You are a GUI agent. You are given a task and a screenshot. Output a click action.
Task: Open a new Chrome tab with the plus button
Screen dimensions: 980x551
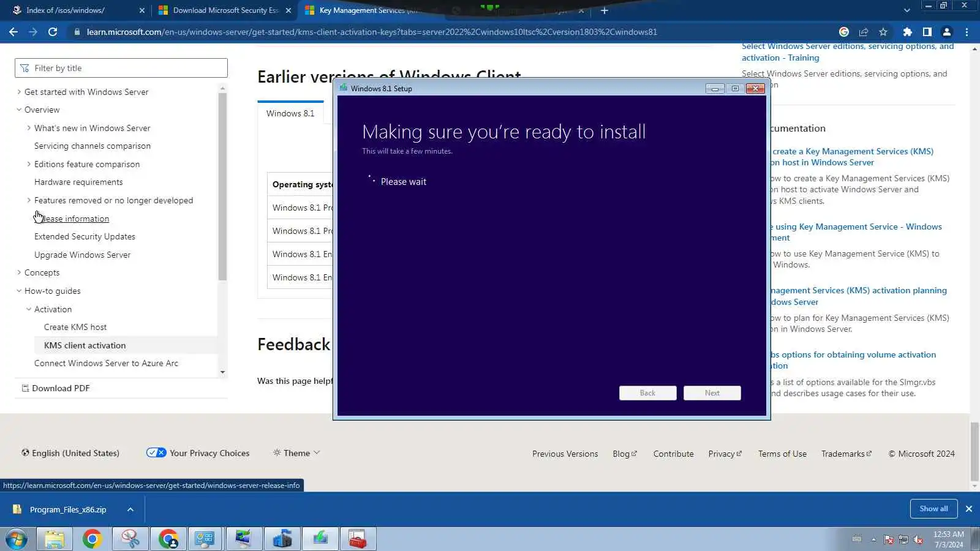coord(605,10)
